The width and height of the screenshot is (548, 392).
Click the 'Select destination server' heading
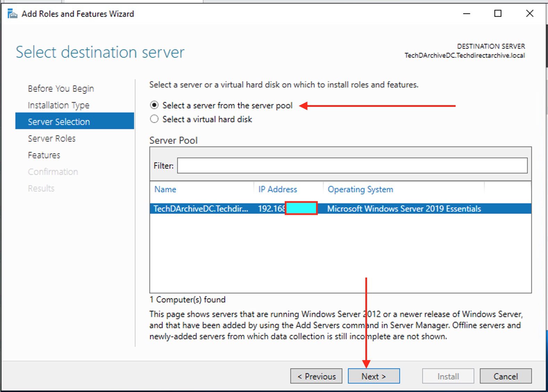pyautogui.click(x=100, y=52)
